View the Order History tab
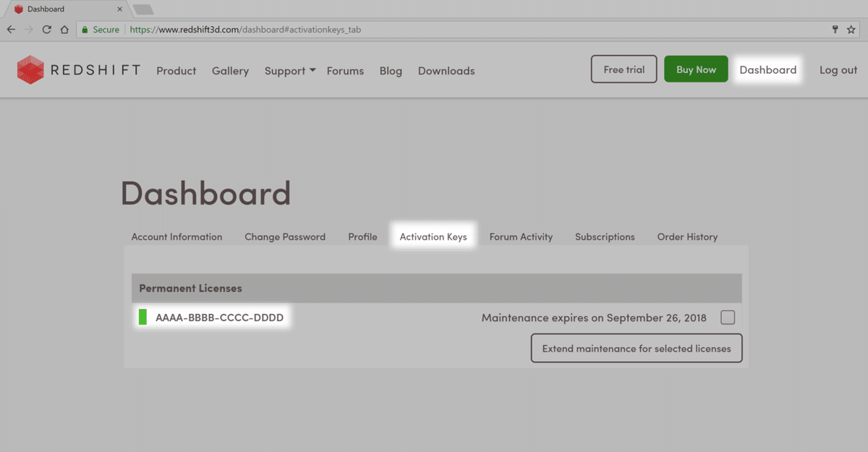 pyautogui.click(x=687, y=236)
